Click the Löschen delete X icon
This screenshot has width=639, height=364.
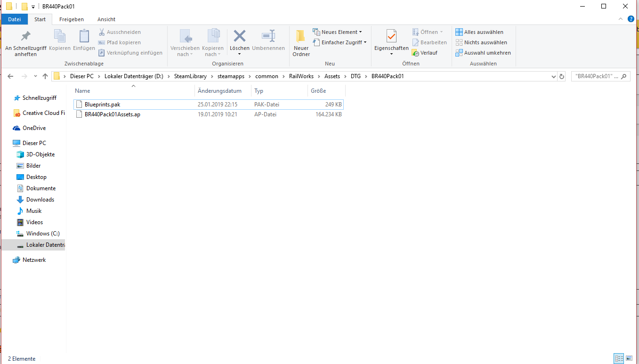click(x=240, y=36)
